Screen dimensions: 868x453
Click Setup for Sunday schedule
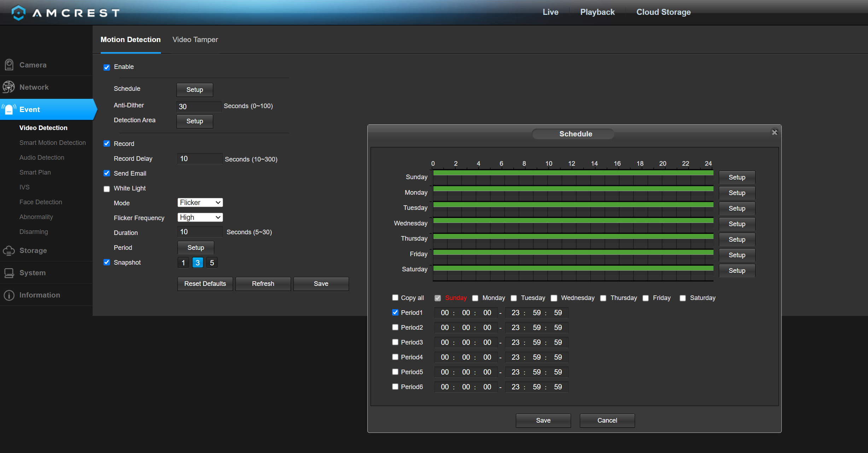737,177
